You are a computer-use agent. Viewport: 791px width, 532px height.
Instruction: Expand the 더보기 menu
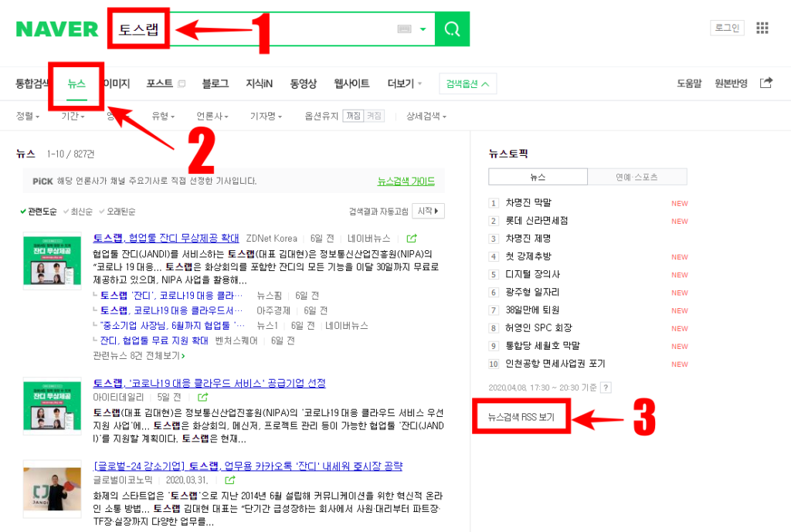(x=405, y=83)
